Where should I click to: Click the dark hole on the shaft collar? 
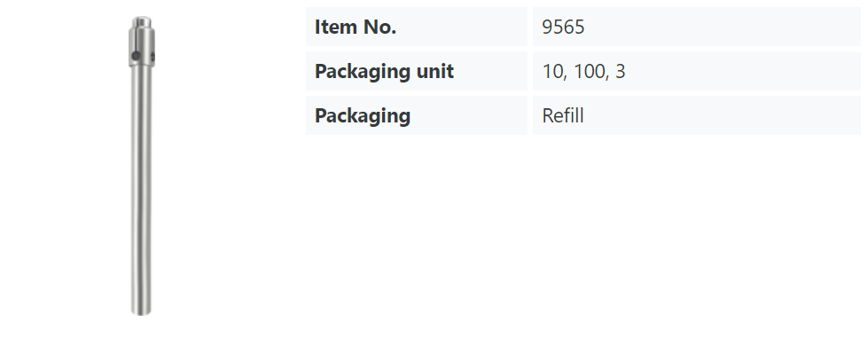pos(136,56)
